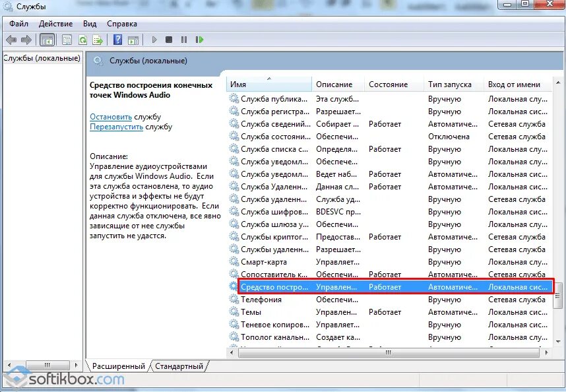The image size is (566, 392).
Task: Click the Pause service icon
Action: [184, 40]
